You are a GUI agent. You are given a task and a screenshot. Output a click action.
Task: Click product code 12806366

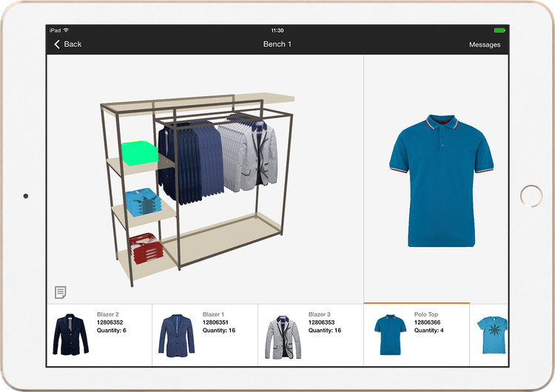[427, 322]
